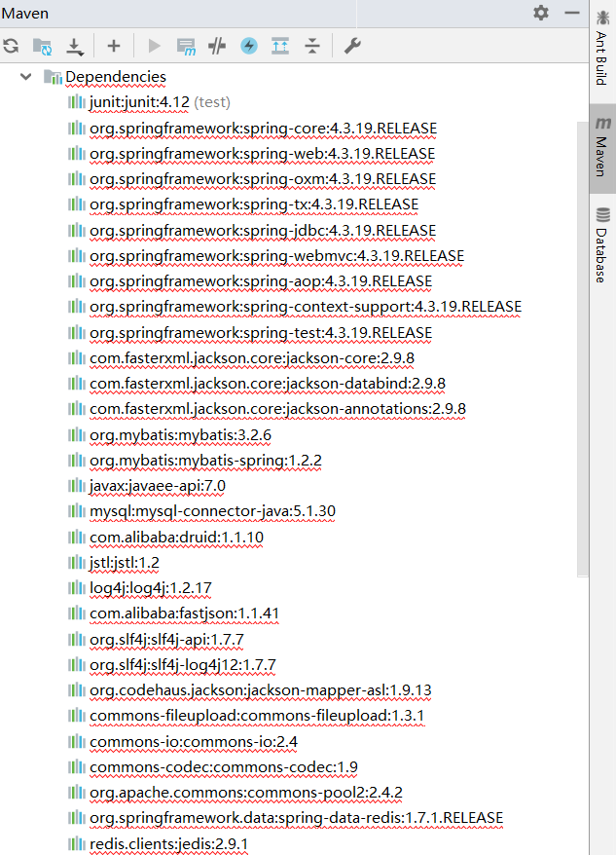Viewport: 616px width, 855px height.
Task: Select commons-pool2:2.4.2 dependency
Action: 235,793
